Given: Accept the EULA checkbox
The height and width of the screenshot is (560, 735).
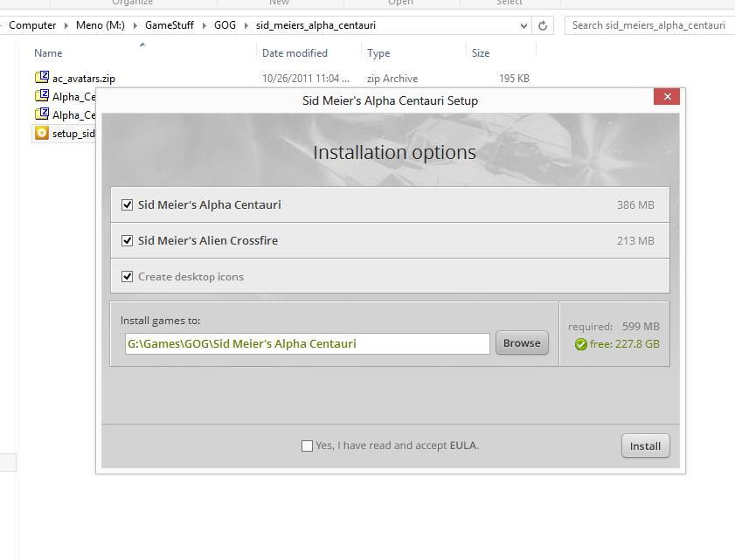Looking at the screenshot, I should pyautogui.click(x=307, y=446).
